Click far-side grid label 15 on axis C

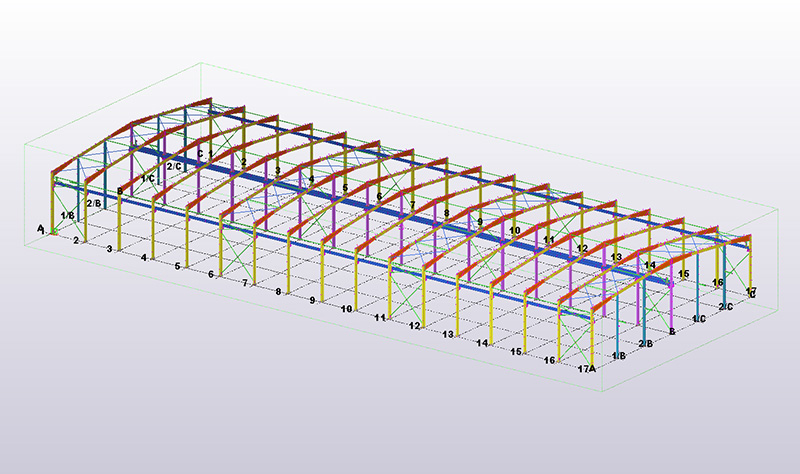[x=684, y=273]
